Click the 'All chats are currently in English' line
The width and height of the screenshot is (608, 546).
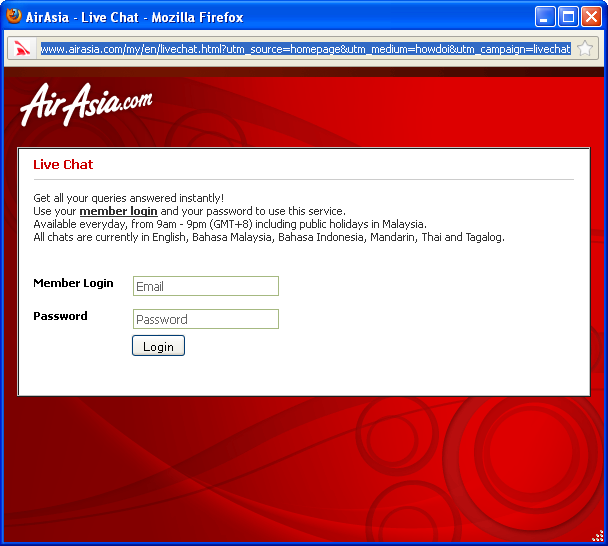[x=269, y=237]
